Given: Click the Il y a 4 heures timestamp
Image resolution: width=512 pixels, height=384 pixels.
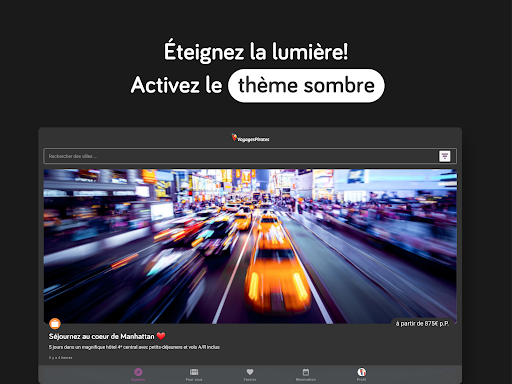Looking at the screenshot, I should tap(60, 358).
